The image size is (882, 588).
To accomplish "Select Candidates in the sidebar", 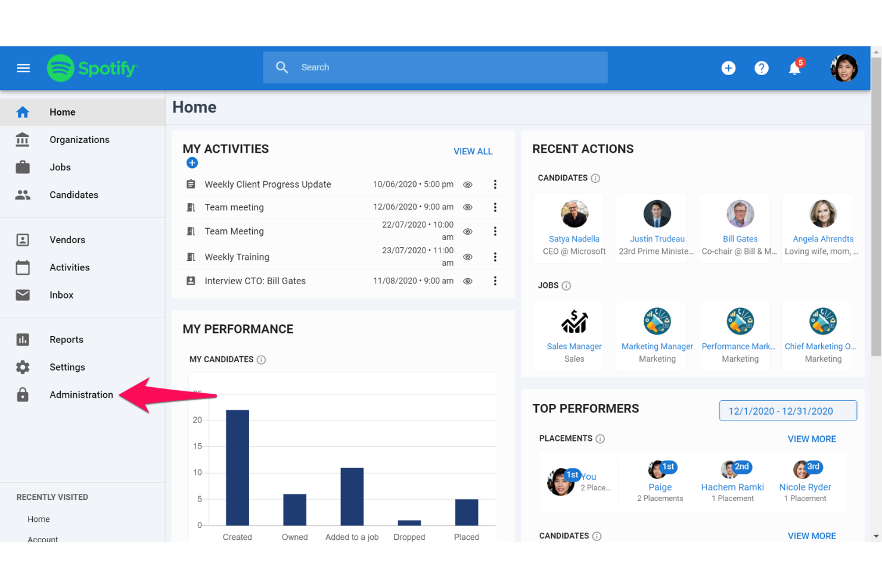I will pos(73,195).
